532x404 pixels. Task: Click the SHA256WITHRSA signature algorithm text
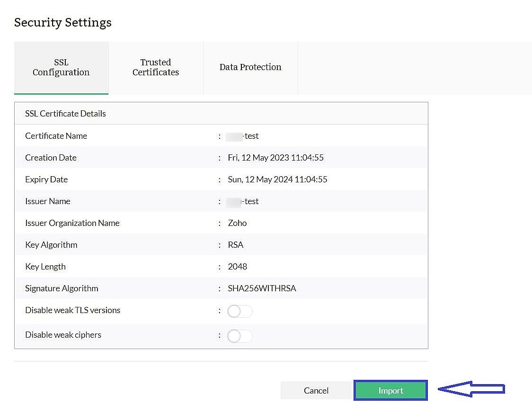pyautogui.click(x=262, y=288)
